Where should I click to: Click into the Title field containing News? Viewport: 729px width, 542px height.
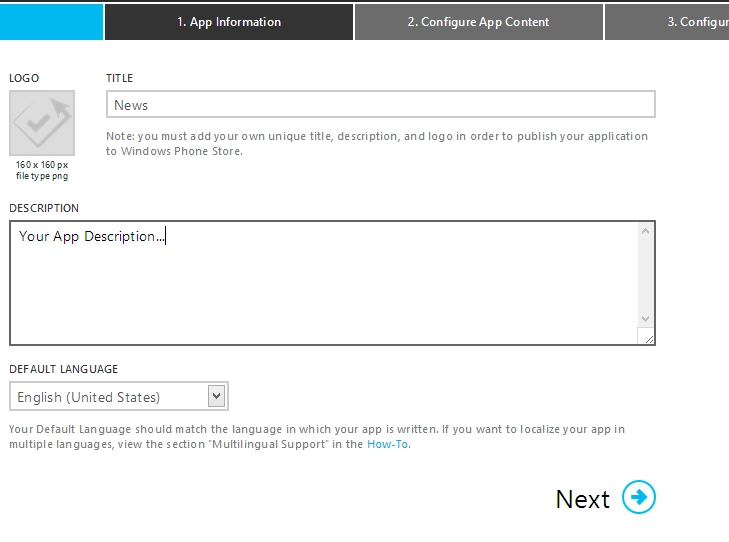381,105
